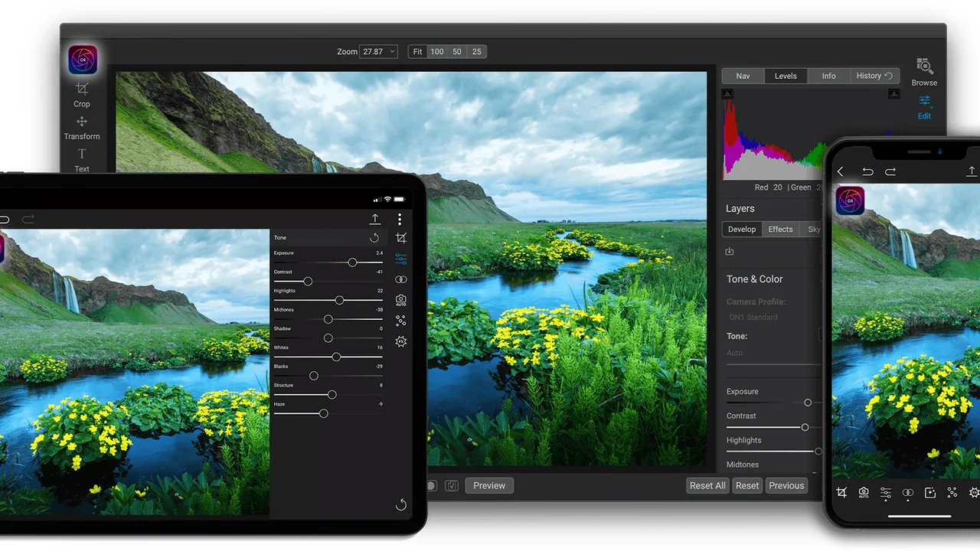Tap the scattered dots icon in phone bottom bar
This screenshot has width=980, height=551.
952,493
